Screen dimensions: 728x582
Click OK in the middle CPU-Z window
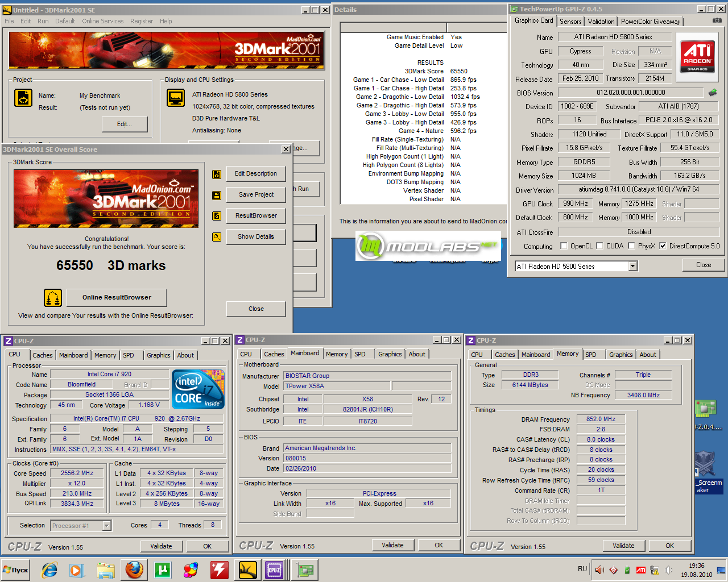pos(439,545)
